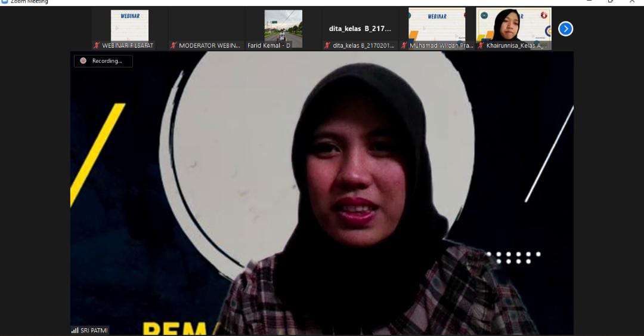Screen dimensions: 644x336
Task: Click the MODERATOR WEBIN... name label
Action: pos(209,45)
